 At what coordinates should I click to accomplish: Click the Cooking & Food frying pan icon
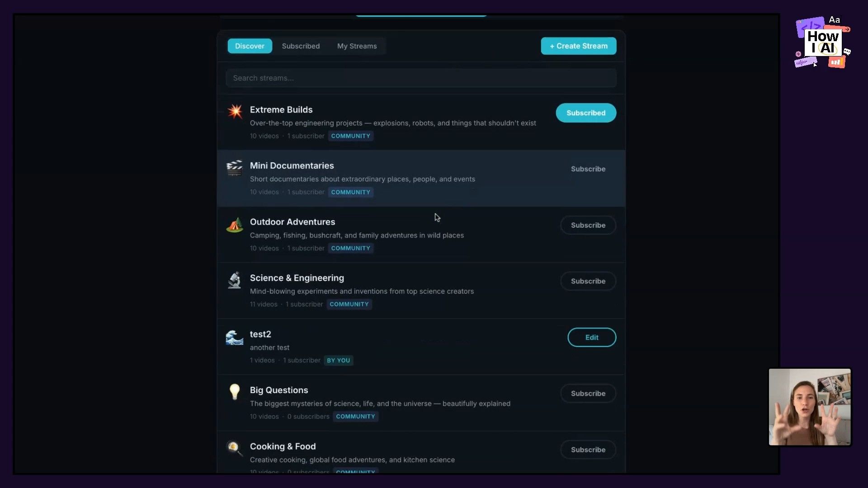[x=235, y=448]
